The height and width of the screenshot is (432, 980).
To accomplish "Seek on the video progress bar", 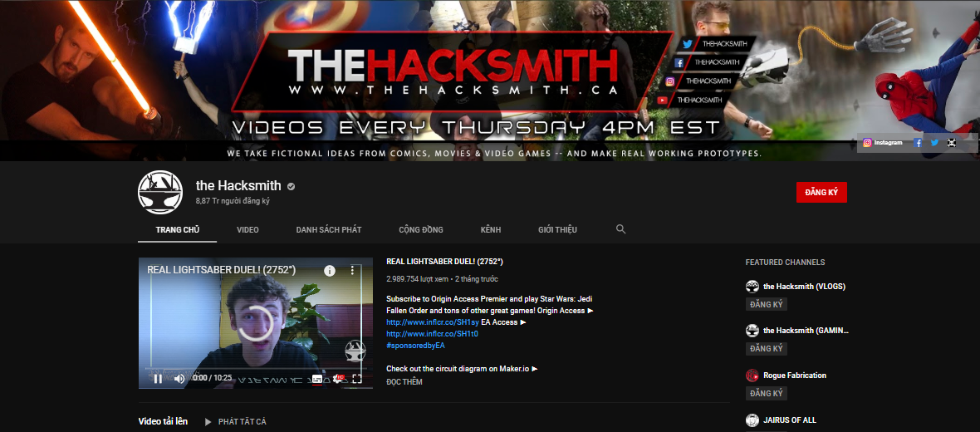I will pos(249,368).
